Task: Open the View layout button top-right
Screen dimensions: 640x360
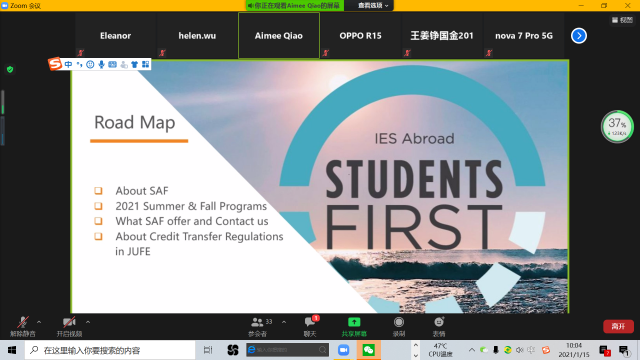Action: [622, 20]
